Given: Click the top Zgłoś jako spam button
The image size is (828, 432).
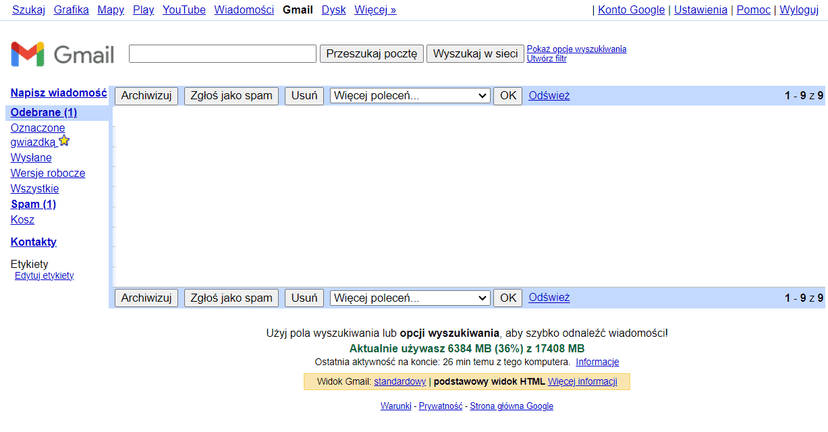Looking at the screenshot, I should pyautogui.click(x=231, y=96).
